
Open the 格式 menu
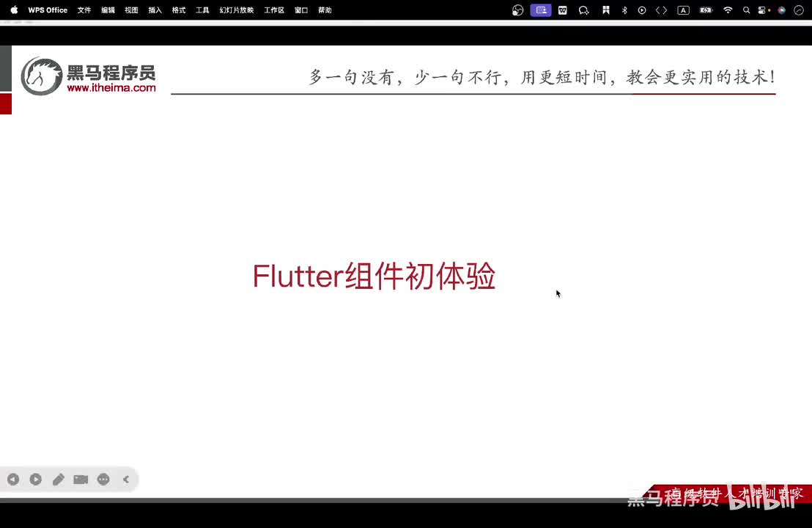pyautogui.click(x=179, y=10)
